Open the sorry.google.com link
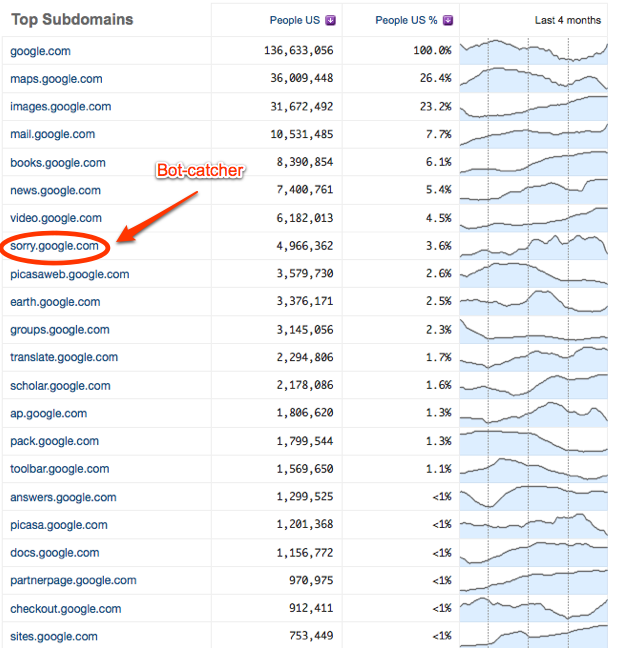This screenshot has height=648, width=618. [x=54, y=246]
